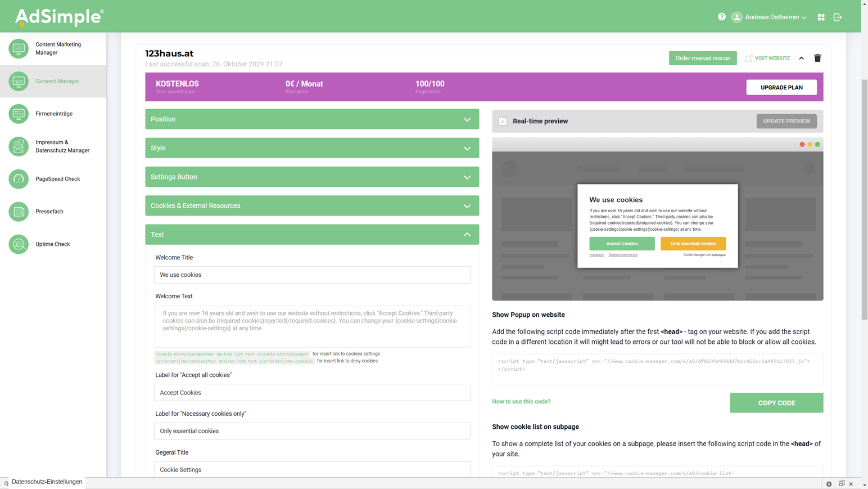
Task: Close the bottom Datenschutz bar
Action: pos(851,484)
